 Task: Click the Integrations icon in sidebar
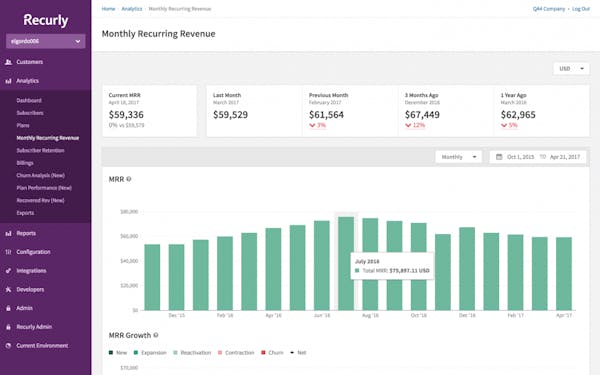tap(8, 271)
